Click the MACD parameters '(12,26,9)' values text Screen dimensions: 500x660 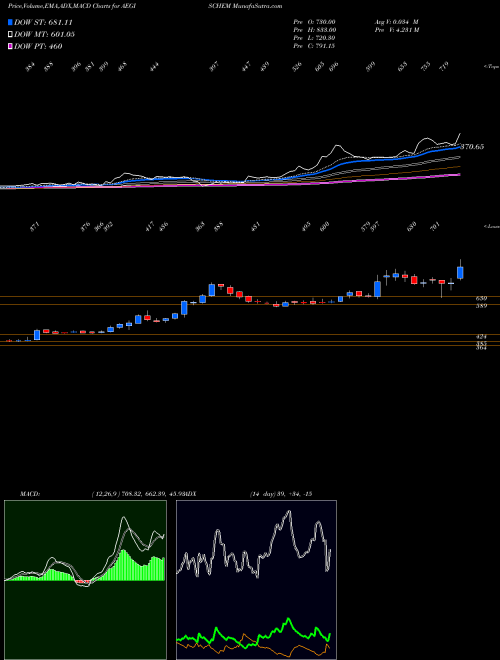[x=139, y=494]
